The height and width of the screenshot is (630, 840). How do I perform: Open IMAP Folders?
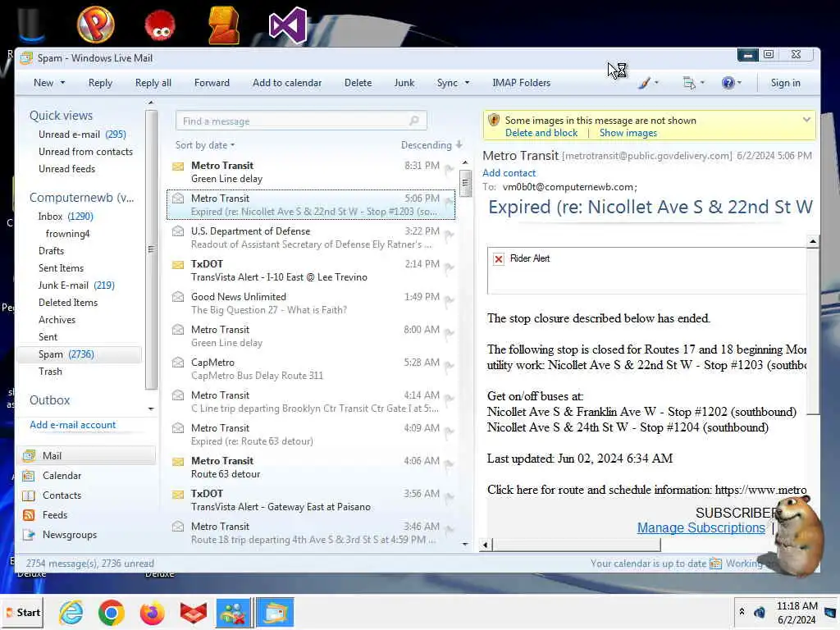(521, 83)
